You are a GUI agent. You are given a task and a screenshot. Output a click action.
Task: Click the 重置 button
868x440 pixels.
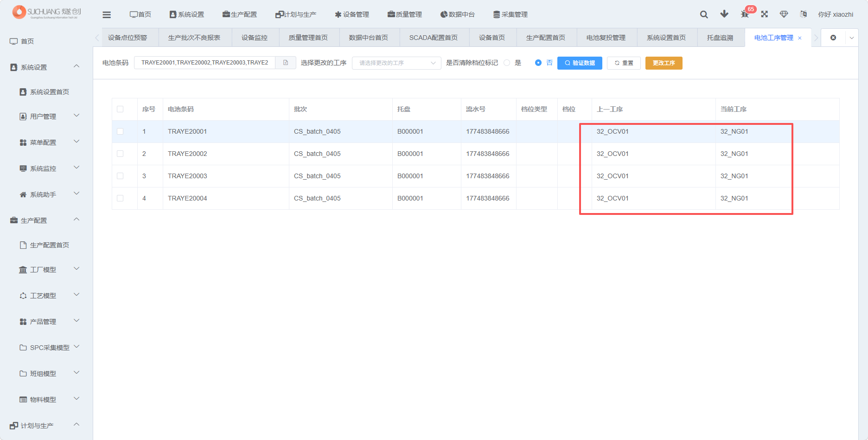coord(624,63)
